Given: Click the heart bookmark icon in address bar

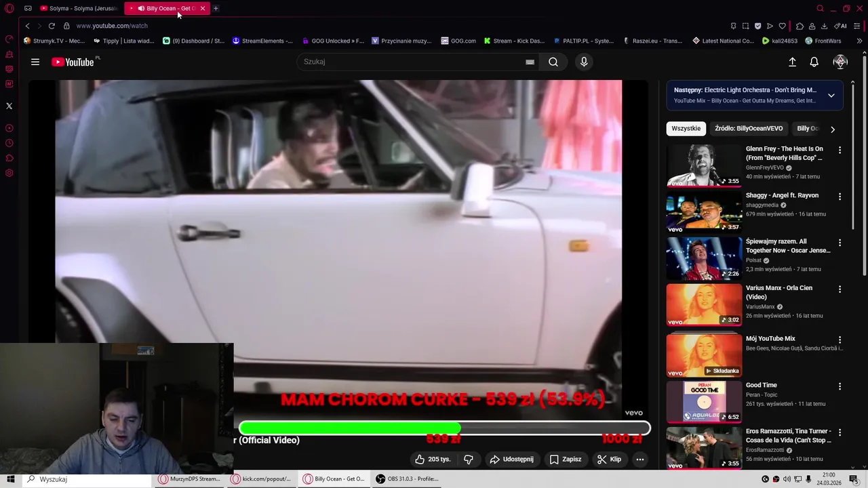Looking at the screenshot, I should 782,26.
